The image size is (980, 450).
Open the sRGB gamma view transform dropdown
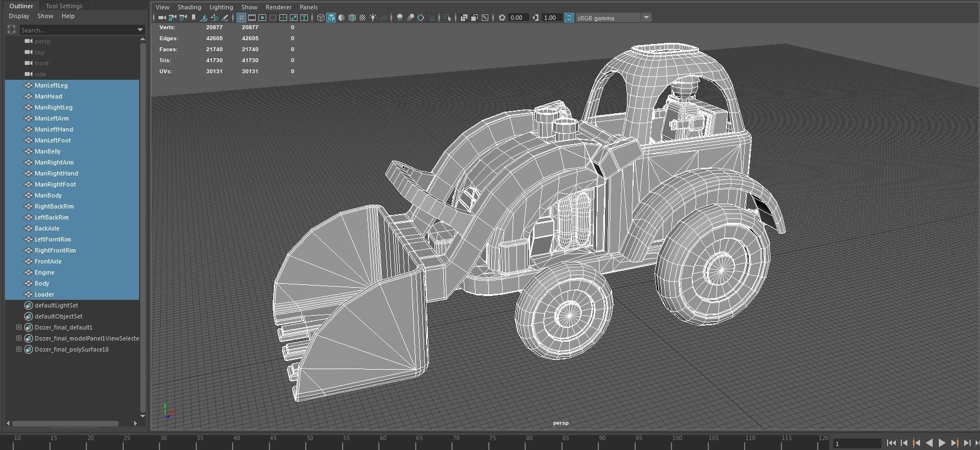613,18
